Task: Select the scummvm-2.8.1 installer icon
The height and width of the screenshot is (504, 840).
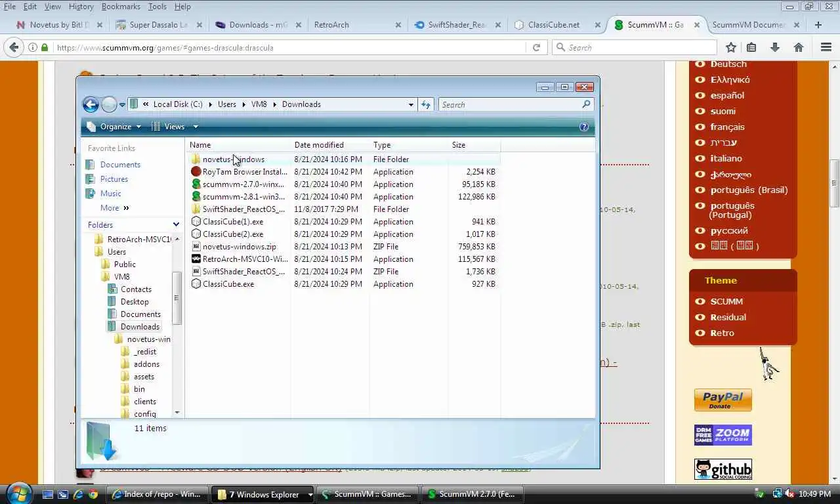Action: pyautogui.click(x=196, y=197)
